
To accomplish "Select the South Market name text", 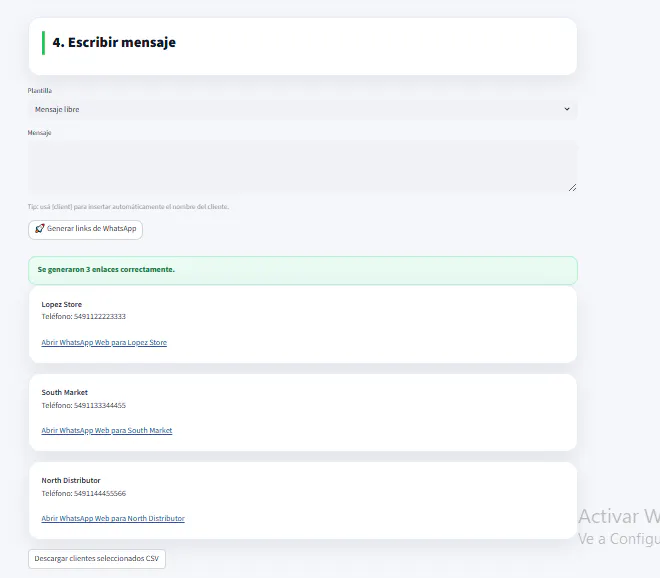I will click(x=64, y=392).
